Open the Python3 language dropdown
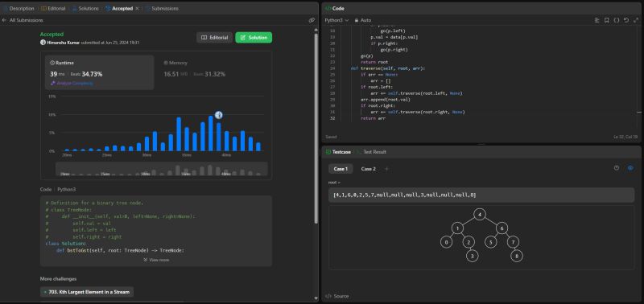Image resolution: width=644 pixels, height=304 pixels. [x=336, y=20]
